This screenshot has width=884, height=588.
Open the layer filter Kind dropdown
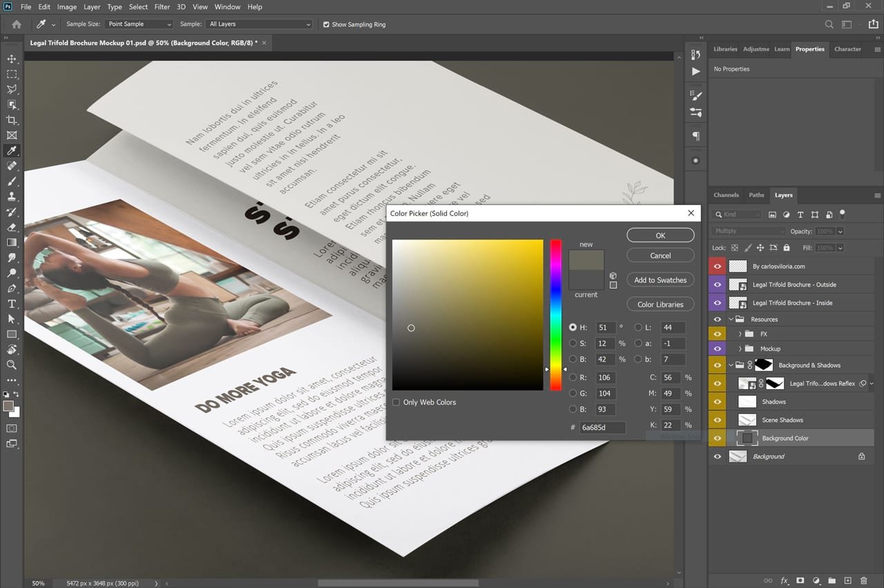click(738, 215)
